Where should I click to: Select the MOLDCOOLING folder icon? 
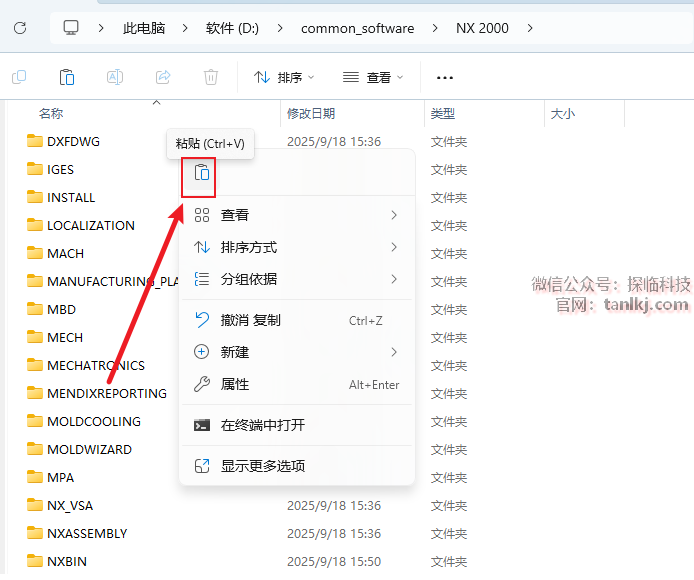35,421
